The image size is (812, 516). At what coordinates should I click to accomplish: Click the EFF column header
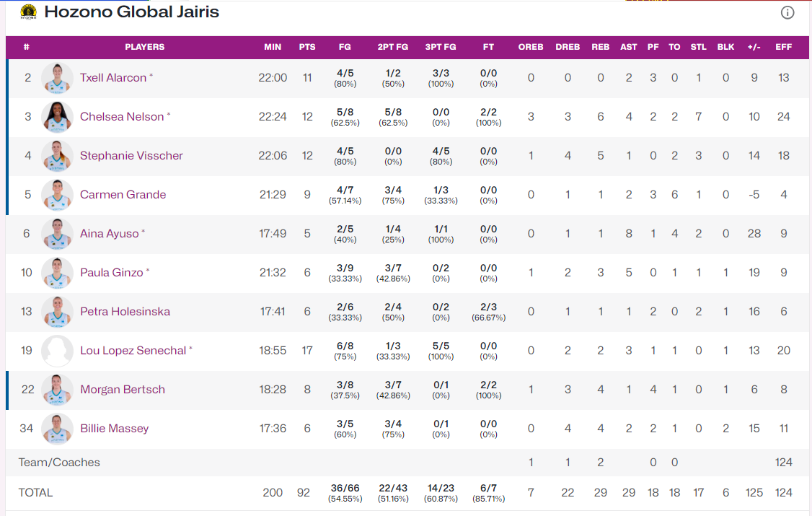point(784,47)
